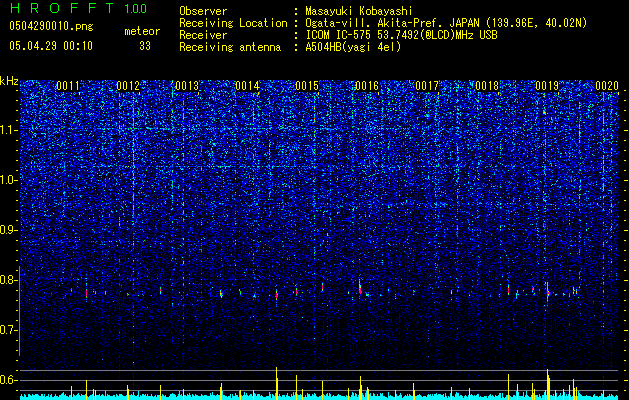Click the 0.9 frequency axis label
The width and height of the screenshot is (629, 400).
click(x=8, y=230)
